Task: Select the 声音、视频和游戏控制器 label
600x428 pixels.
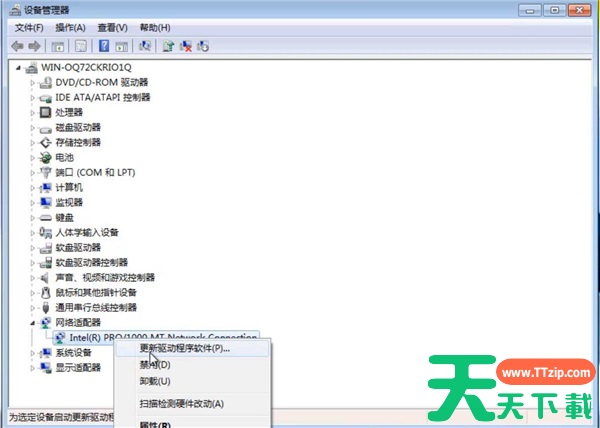Action: tap(105, 278)
